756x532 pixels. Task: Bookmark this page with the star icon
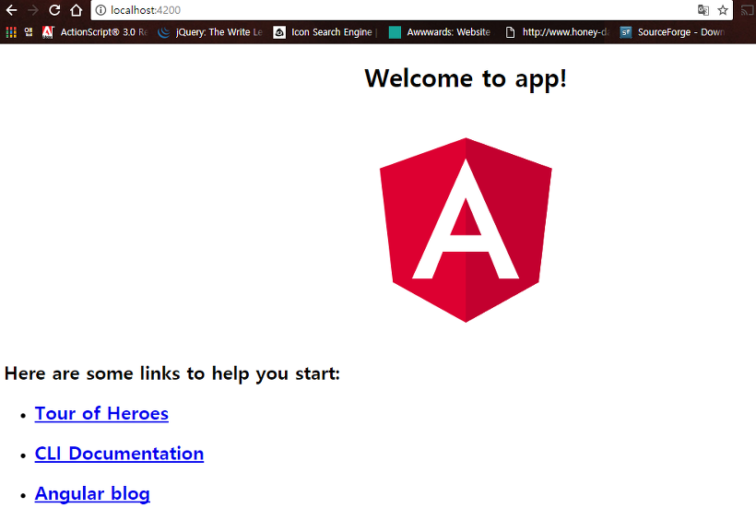[722, 10]
